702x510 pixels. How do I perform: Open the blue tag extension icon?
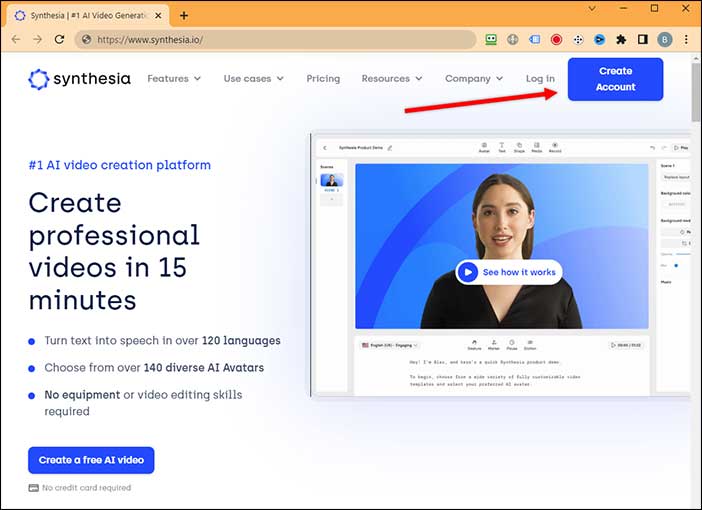pos(534,39)
